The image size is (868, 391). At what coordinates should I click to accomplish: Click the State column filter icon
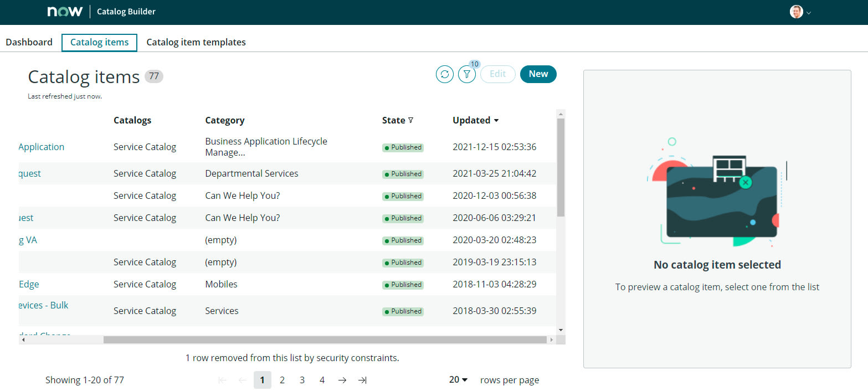coord(410,120)
